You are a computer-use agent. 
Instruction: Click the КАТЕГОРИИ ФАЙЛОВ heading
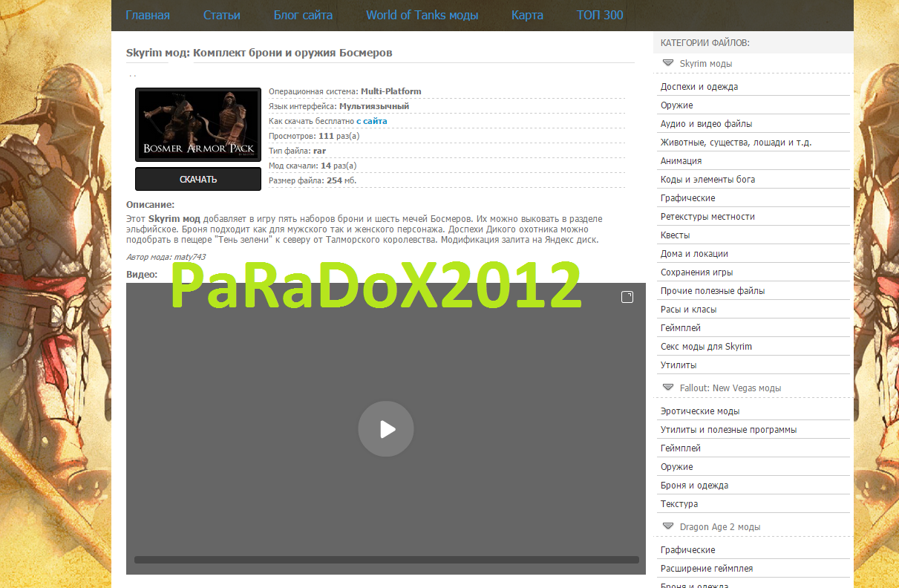pos(705,42)
